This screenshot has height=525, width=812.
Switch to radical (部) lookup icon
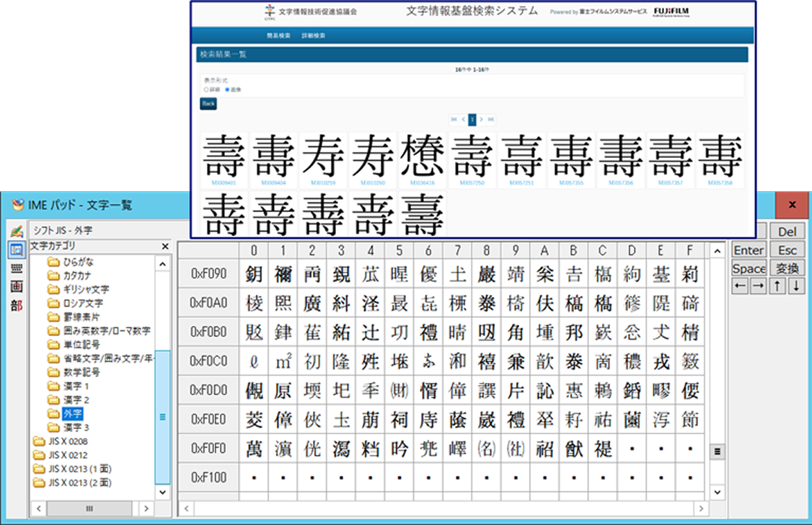(x=15, y=305)
